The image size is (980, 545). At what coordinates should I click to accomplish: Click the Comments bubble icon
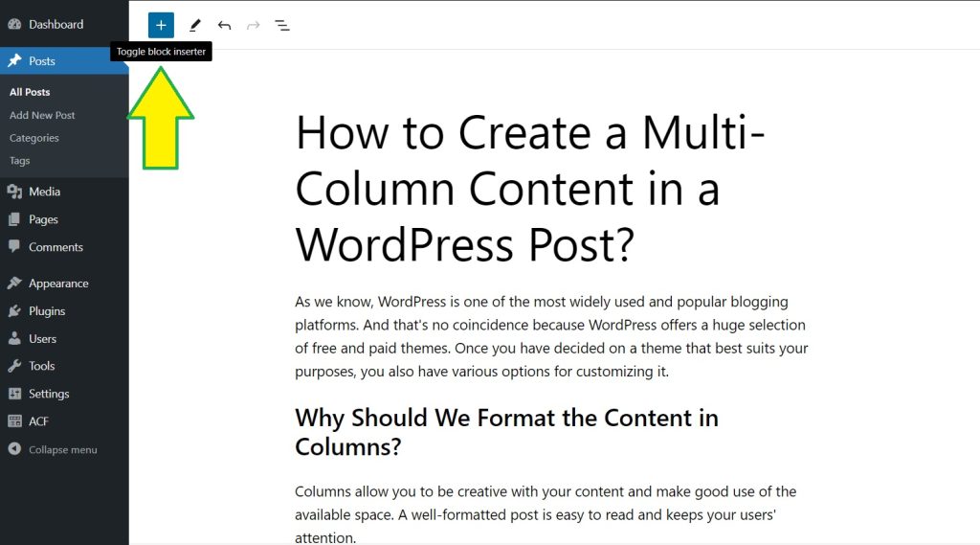14,246
